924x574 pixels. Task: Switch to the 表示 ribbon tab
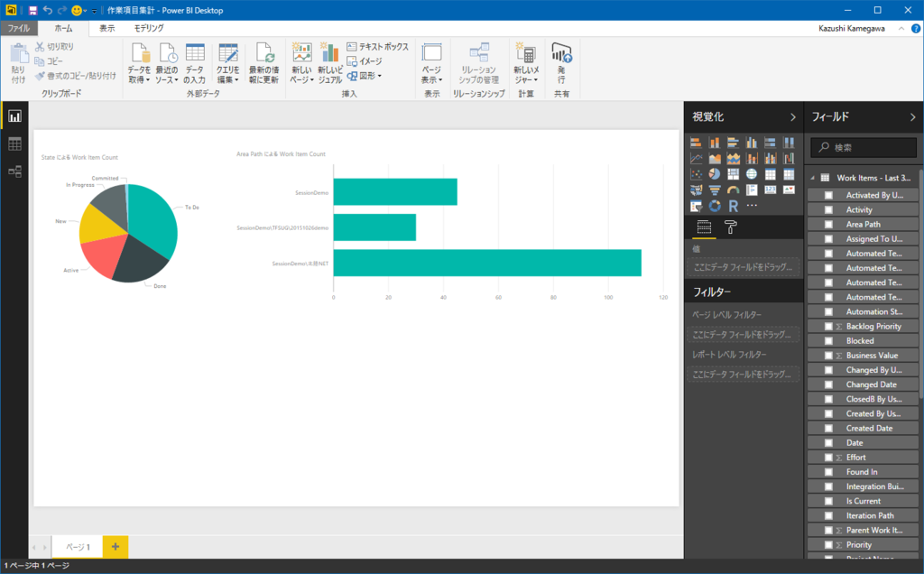107,28
